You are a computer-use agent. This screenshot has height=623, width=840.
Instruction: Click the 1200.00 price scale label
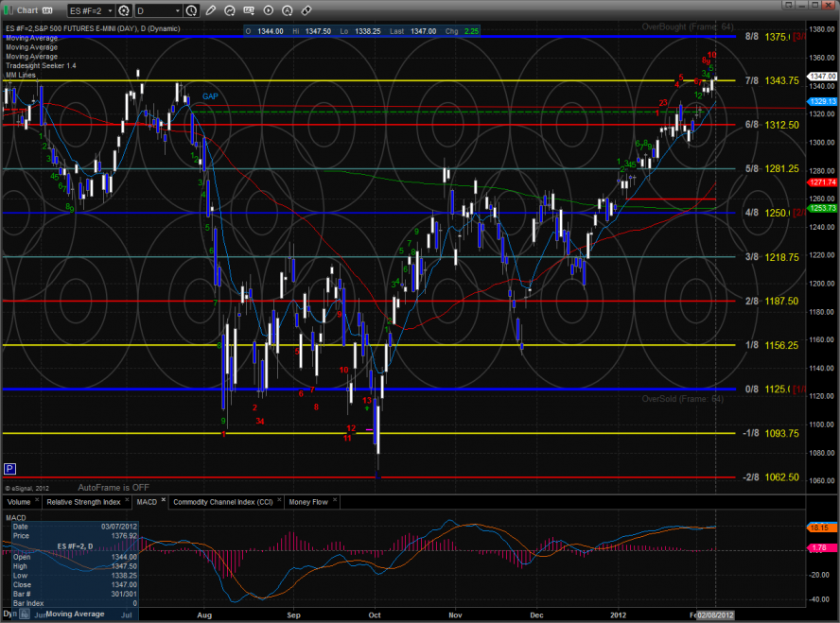point(822,284)
